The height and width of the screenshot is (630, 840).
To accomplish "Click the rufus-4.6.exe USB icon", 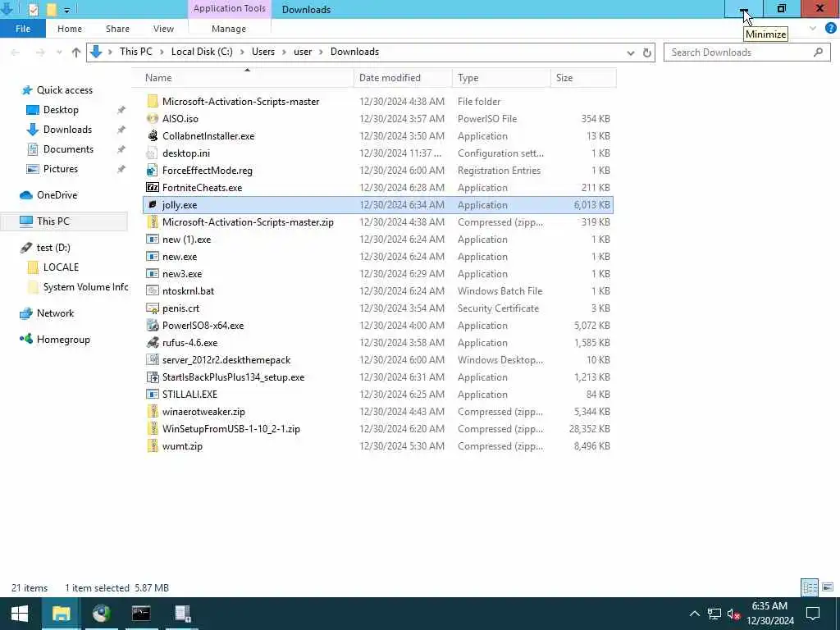I will 153,342.
